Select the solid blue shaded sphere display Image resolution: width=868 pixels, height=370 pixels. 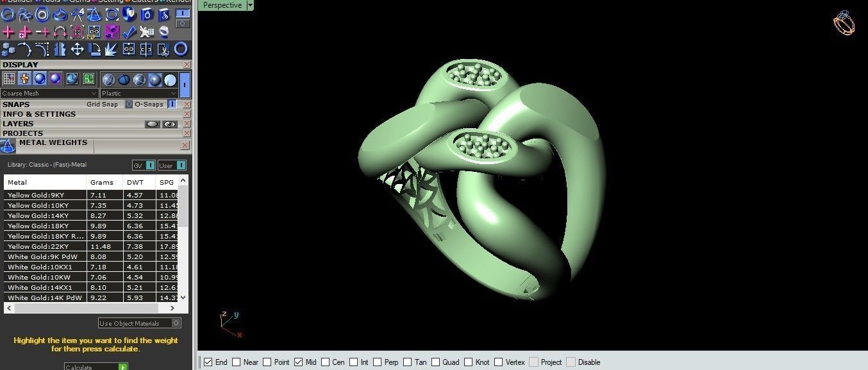(40, 79)
